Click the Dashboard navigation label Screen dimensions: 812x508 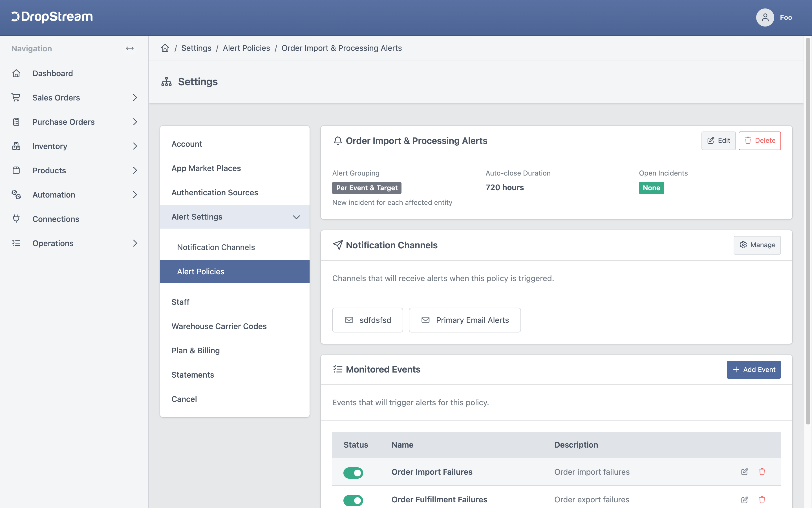(x=53, y=73)
